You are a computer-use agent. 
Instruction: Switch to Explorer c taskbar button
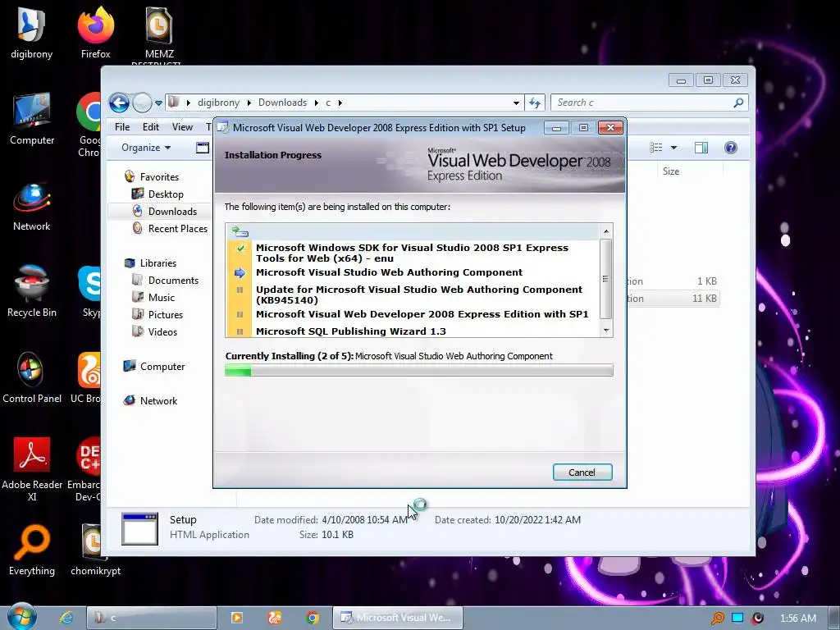coord(152,618)
